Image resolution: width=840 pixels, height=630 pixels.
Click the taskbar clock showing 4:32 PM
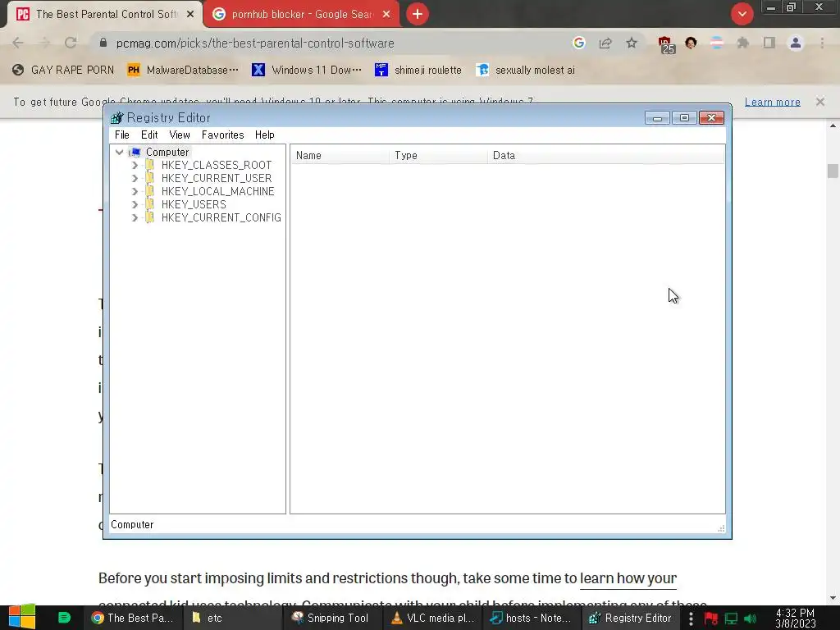[796, 619]
